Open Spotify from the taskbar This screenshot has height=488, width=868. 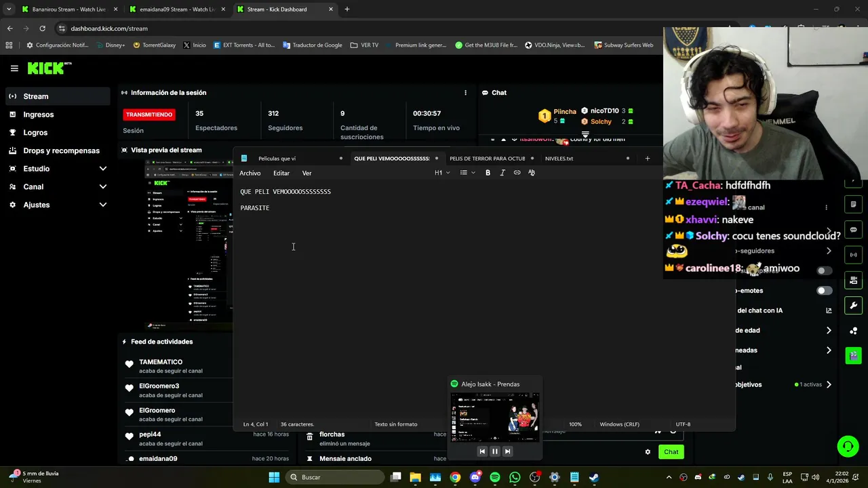pyautogui.click(x=495, y=477)
